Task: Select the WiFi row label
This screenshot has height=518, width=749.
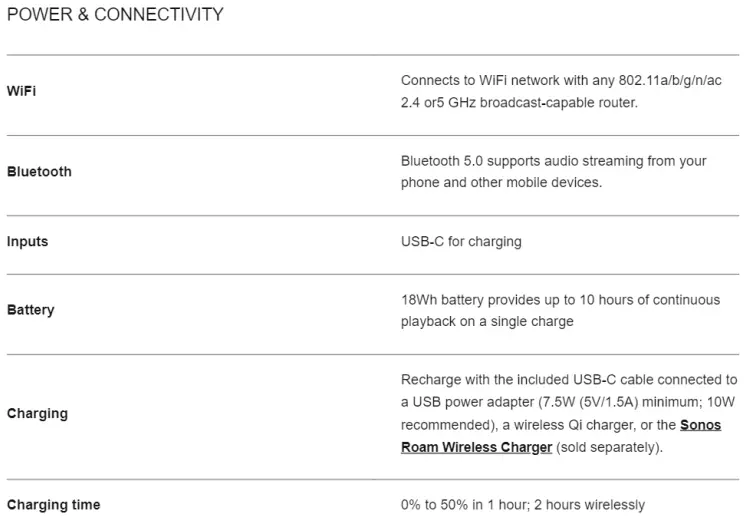Action: pos(22,91)
